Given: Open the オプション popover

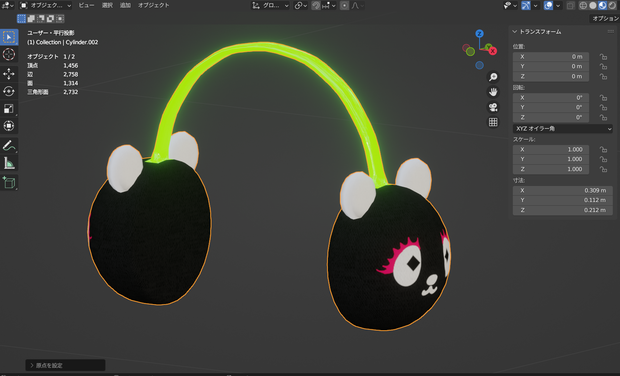Looking at the screenshot, I should pyautogui.click(x=605, y=19).
